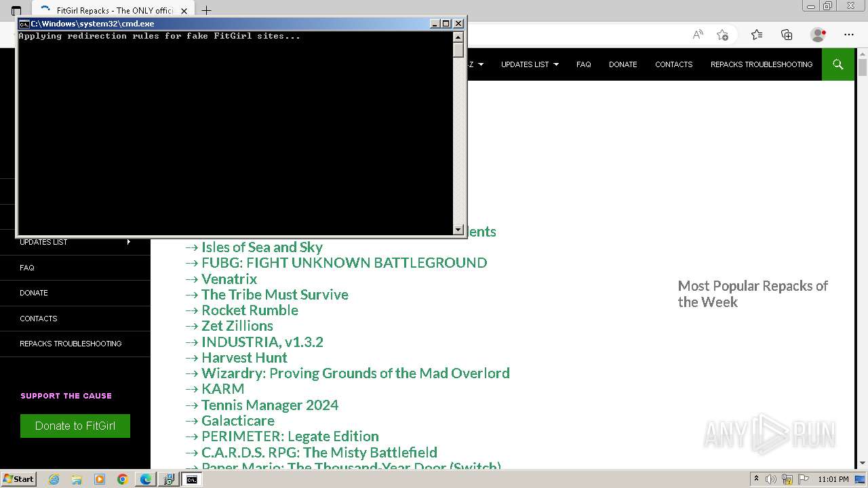Close the FitGirl Repacks tab
Screen dimensions: 868x488
pyautogui.click(x=184, y=11)
